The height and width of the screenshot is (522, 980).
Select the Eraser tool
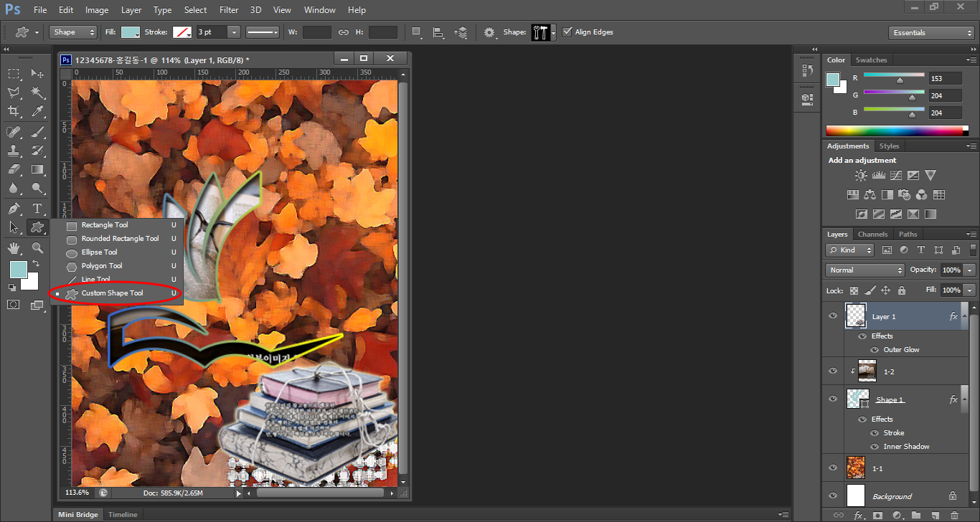tap(14, 169)
